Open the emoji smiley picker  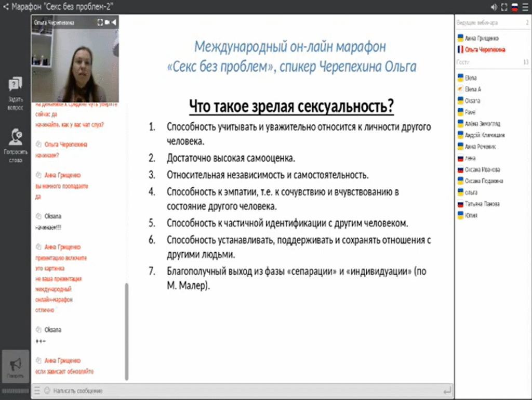[47, 391]
